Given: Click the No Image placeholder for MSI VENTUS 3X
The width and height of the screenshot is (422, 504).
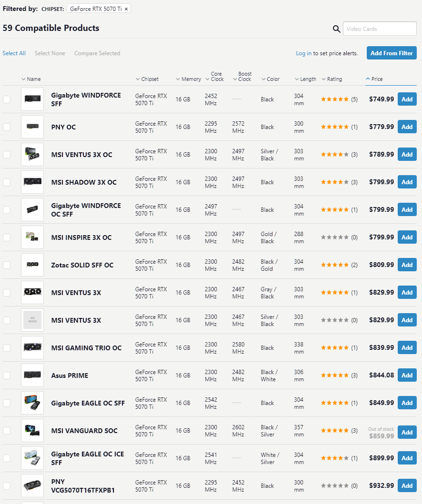Looking at the screenshot, I should pos(32,320).
